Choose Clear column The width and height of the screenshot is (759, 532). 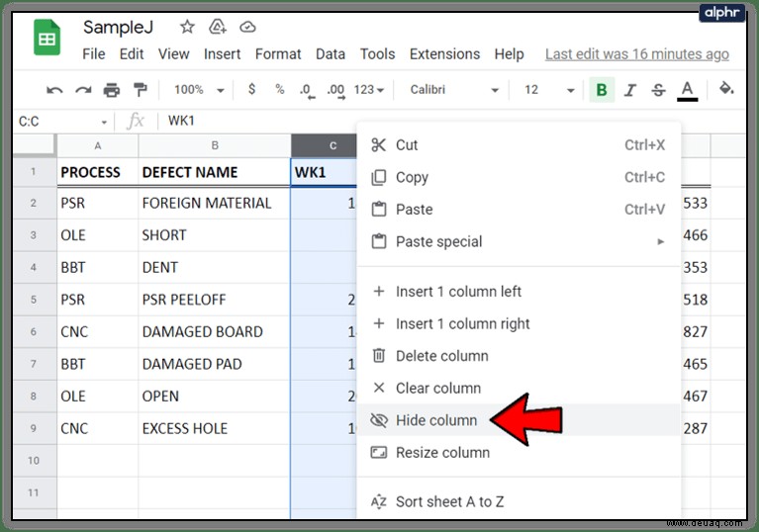click(x=518, y=388)
